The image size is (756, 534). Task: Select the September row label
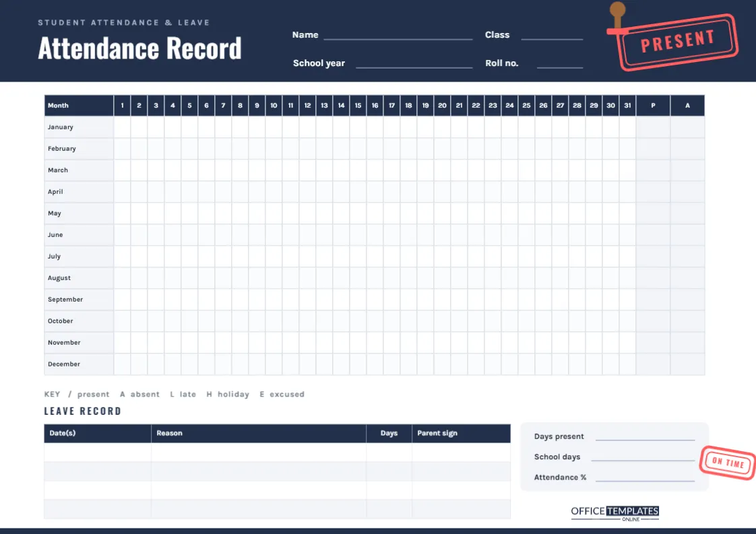(79, 299)
